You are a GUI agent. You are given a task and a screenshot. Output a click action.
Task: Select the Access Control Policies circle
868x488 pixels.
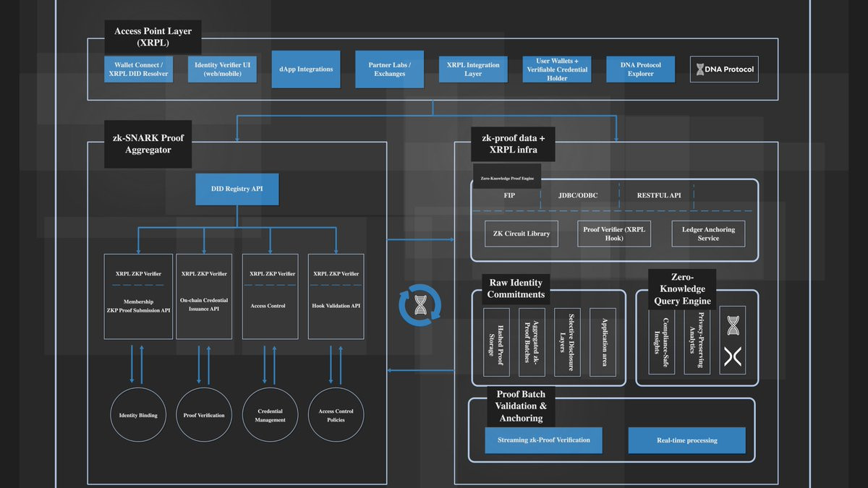coord(336,415)
